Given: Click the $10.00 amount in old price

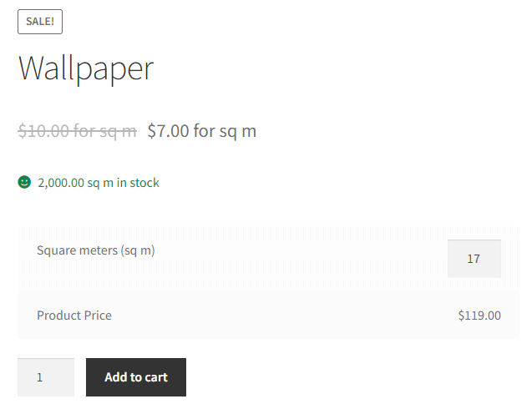Looking at the screenshot, I should (x=43, y=131).
